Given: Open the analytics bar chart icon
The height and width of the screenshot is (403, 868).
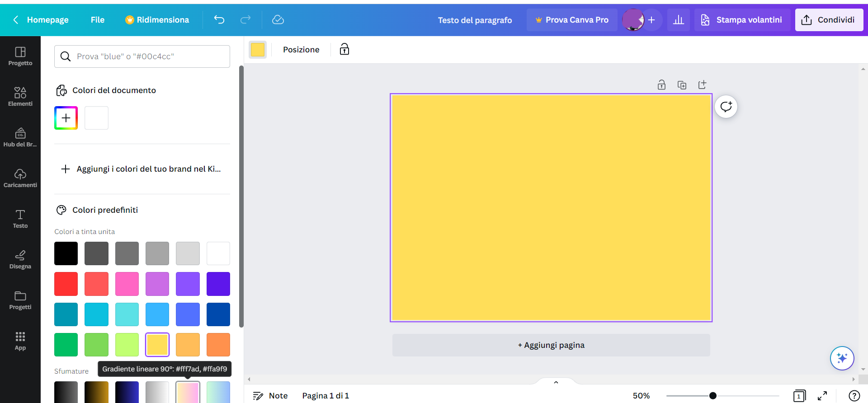Looking at the screenshot, I should tap(678, 20).
